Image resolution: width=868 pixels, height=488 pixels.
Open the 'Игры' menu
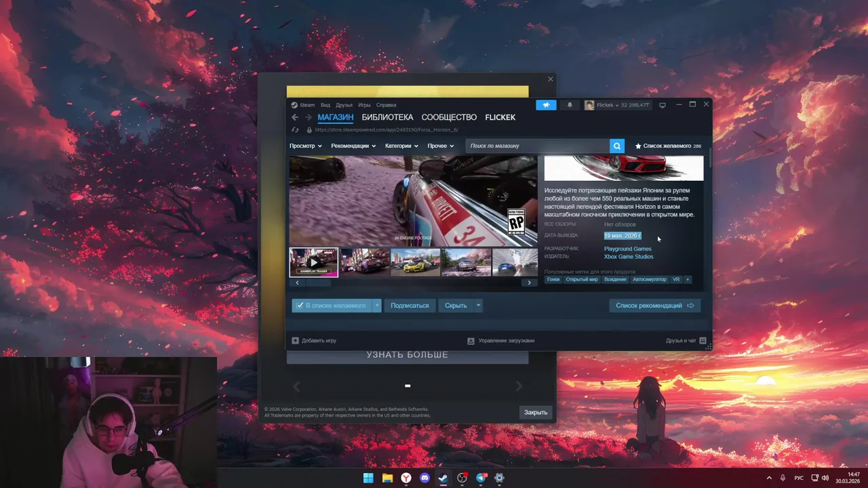364,105
